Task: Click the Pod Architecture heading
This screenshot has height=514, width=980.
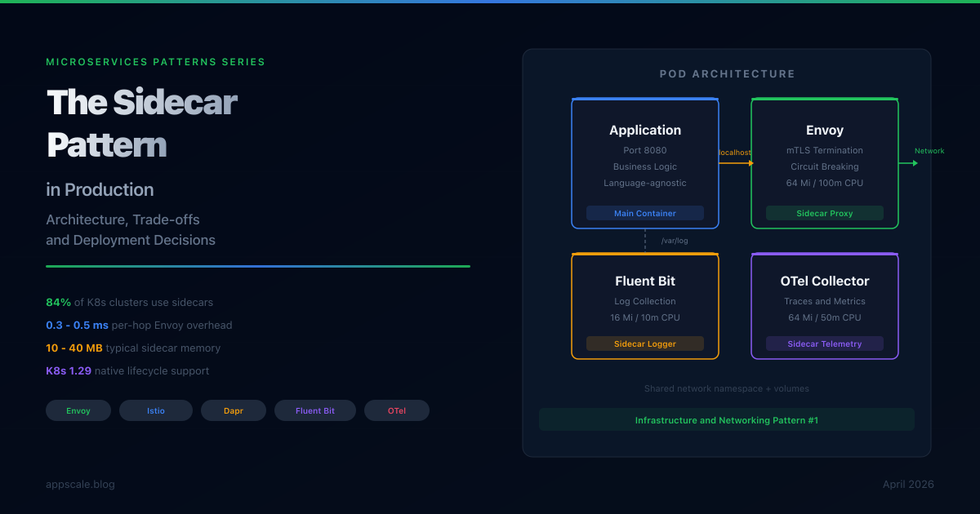Action: point(727,74)
